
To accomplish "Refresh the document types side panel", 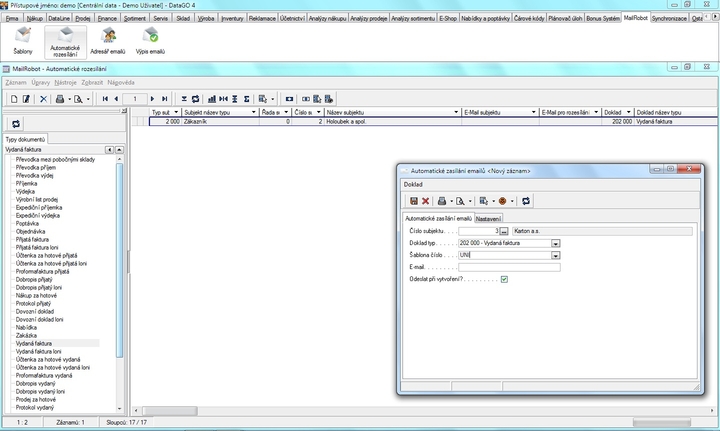I will click(x=16, y=123).
